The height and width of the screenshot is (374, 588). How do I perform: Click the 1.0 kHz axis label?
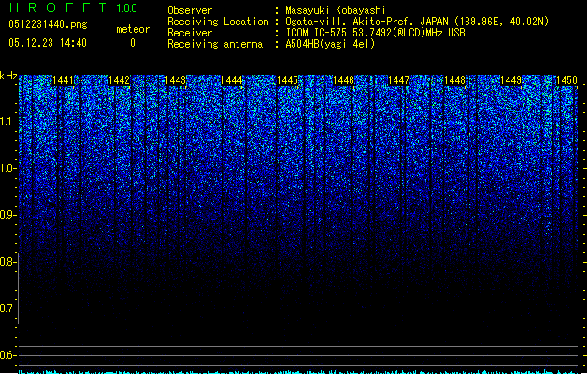pos(7,168)
